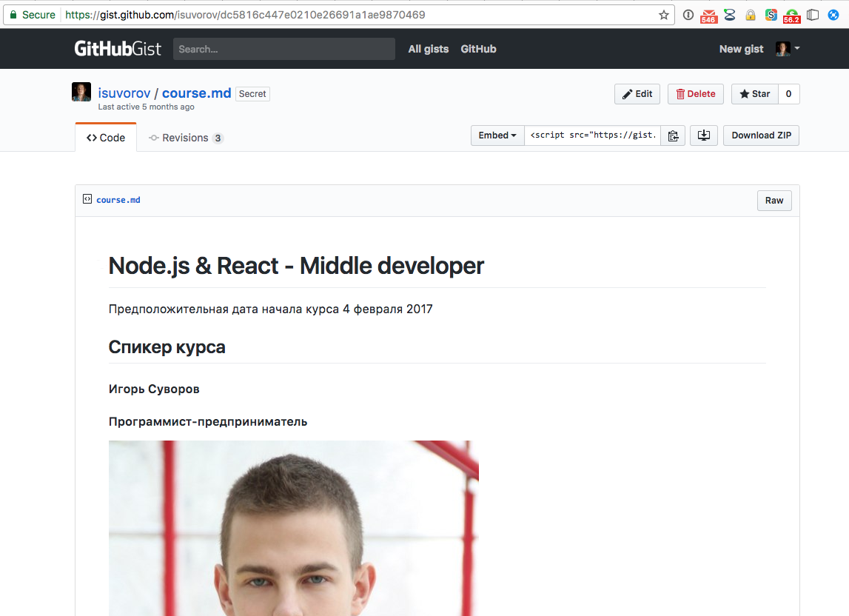Open the isuvorov profile link
Image resolution: width=849 pixels, height=616 pixels.
pyautogui.click(x=124, y=93)
